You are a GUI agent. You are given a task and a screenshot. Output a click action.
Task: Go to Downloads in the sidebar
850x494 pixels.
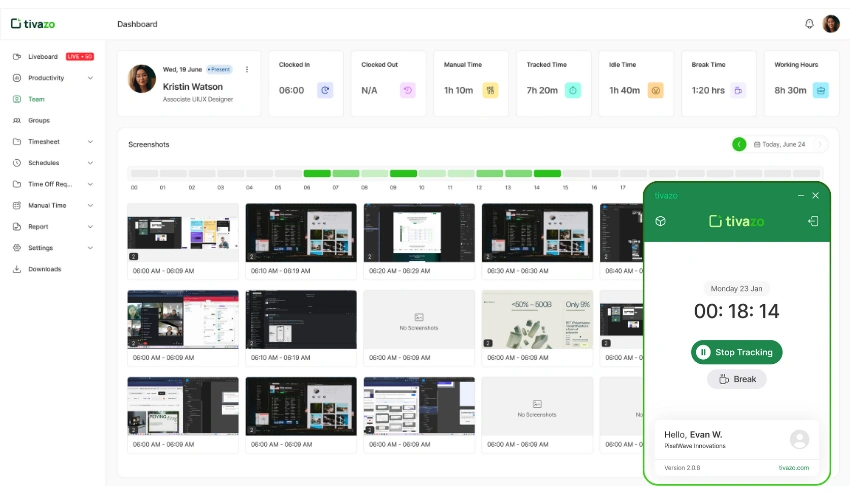pyautogui.click(x=44, y=269)
